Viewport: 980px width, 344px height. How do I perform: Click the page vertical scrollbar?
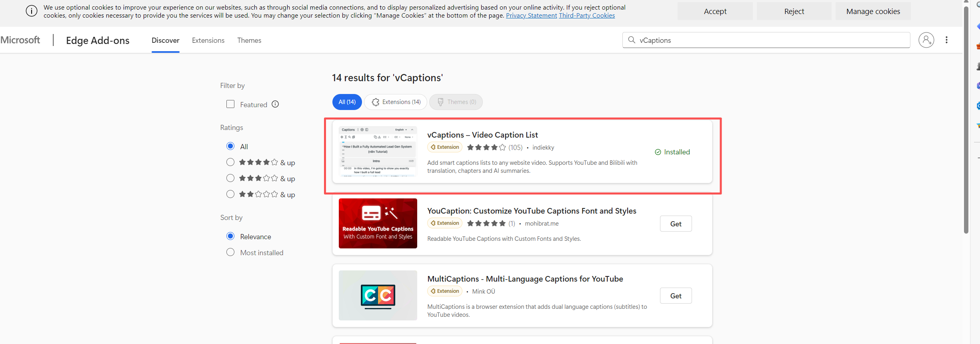click(x=966, y=120)
